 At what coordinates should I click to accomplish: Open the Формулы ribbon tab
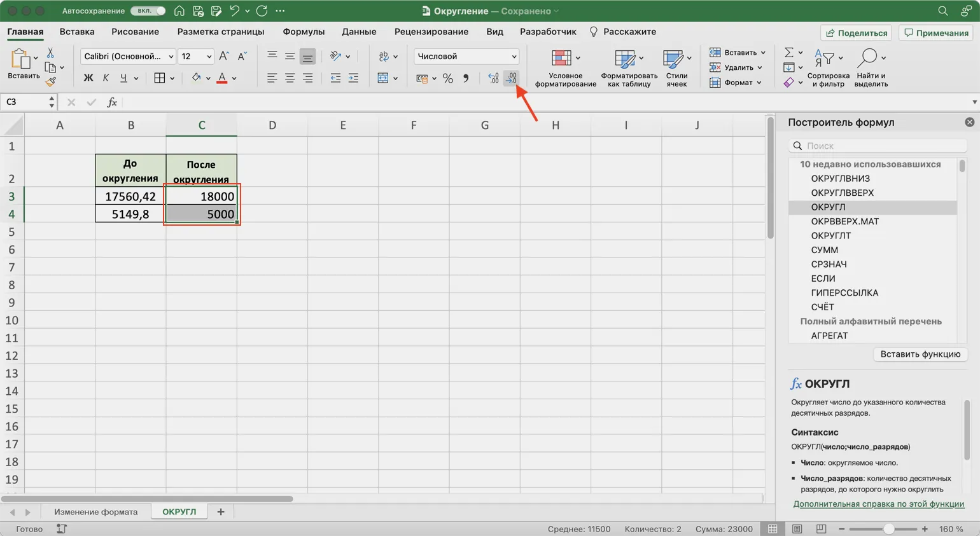coord(304,32)
